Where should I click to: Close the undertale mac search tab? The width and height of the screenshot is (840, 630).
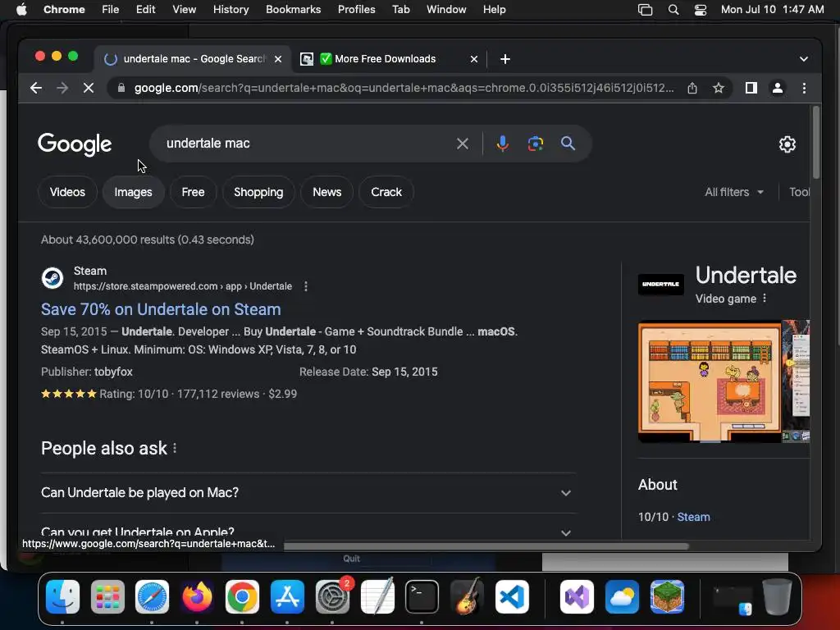(x=278, y=59)
